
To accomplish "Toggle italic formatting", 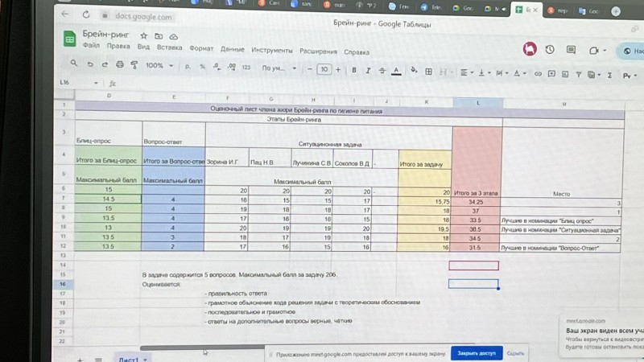I will pyautogui.click(x=368, y=70).
